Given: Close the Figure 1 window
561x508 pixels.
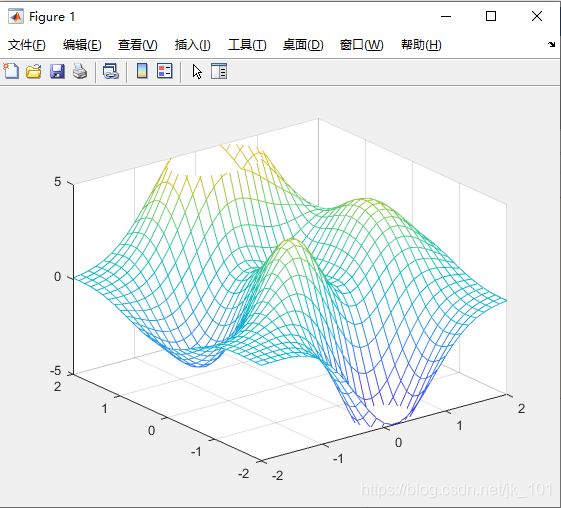Looking at the screenshot, I should [537, 16].
